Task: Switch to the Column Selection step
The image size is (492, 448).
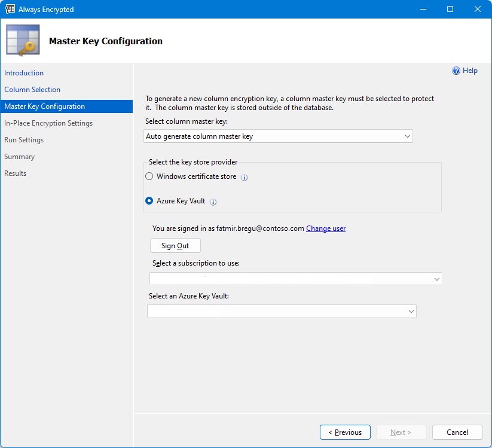Action: (32, 89)
